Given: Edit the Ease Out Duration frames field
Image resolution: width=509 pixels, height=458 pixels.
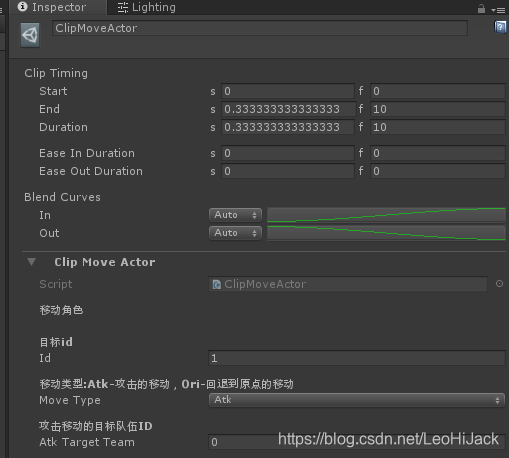Looking at the screenshot, I should point(438,171).
